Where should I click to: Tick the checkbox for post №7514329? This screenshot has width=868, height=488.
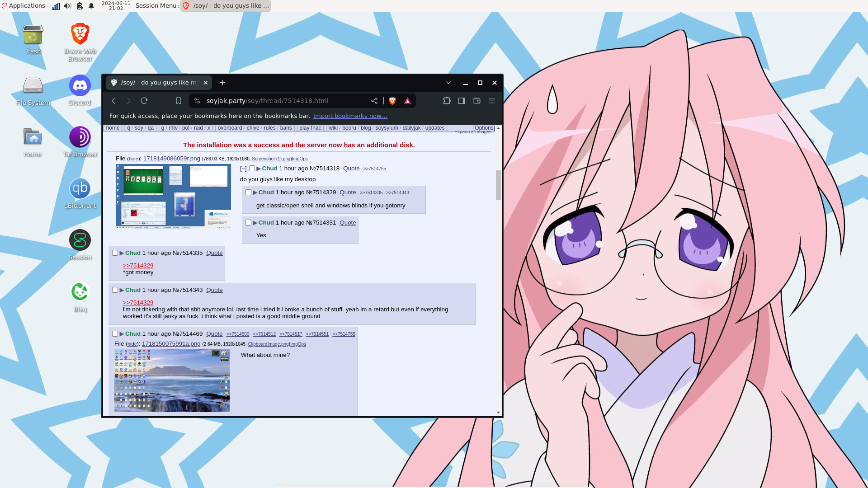[x=248, y=192]
